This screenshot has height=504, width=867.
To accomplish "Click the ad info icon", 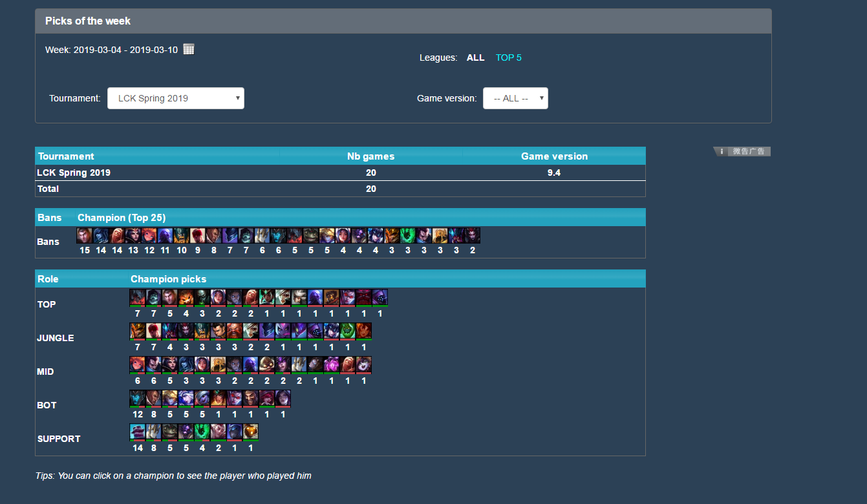I will (721, 151).
